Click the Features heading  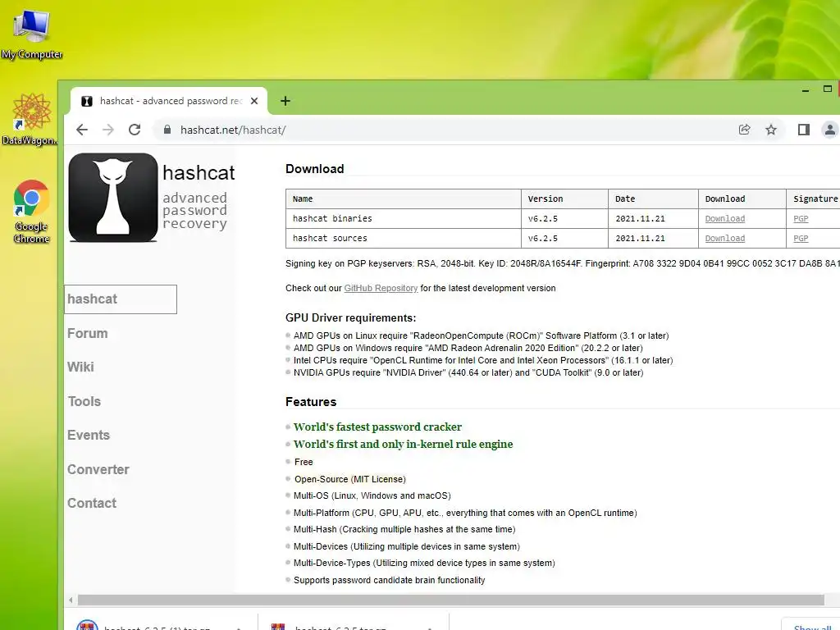(x=311, y=402)
